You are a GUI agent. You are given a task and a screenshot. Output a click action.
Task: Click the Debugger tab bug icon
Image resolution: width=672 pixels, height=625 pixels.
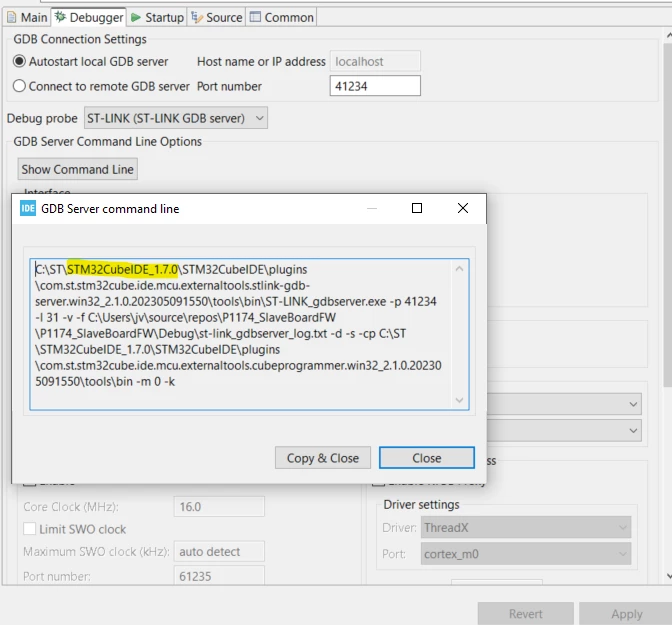(60, 17)
